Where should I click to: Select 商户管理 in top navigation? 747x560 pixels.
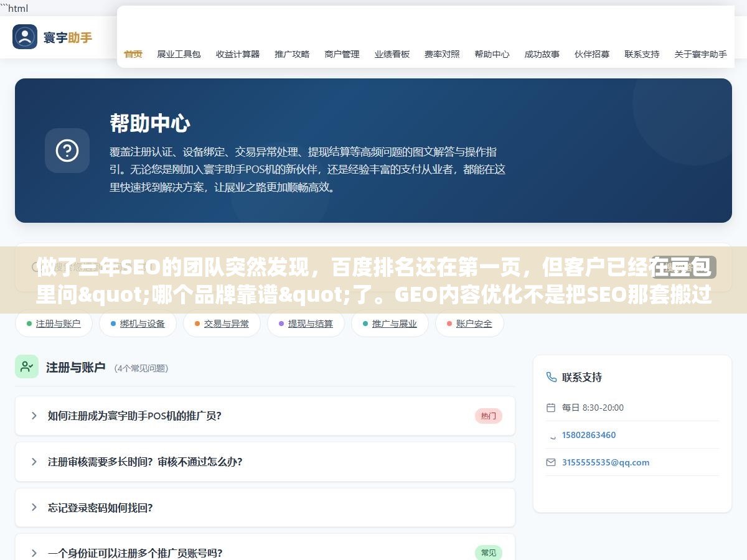click(342, 54)
